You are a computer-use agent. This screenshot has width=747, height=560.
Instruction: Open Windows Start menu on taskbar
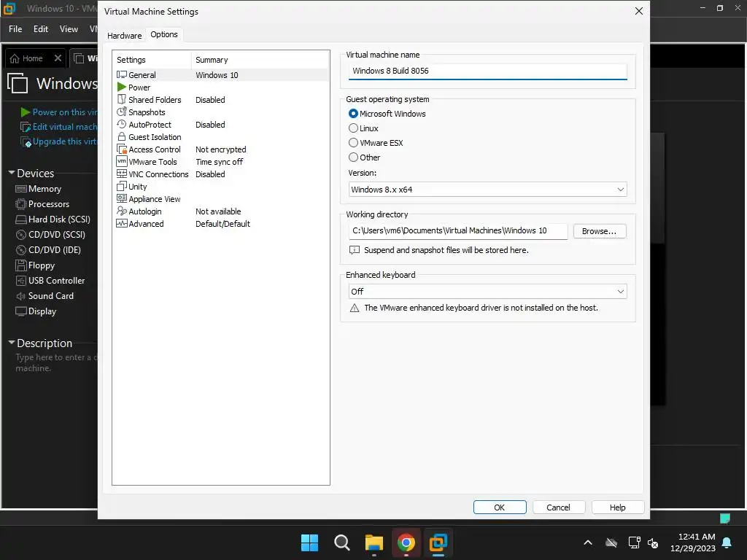pos(309,542)
